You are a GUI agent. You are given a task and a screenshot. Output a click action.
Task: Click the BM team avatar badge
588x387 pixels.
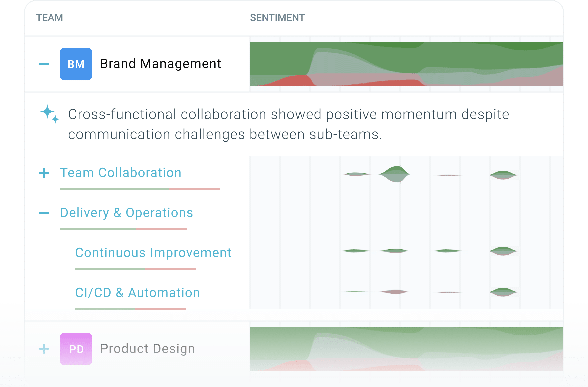(x=76, y=64)
